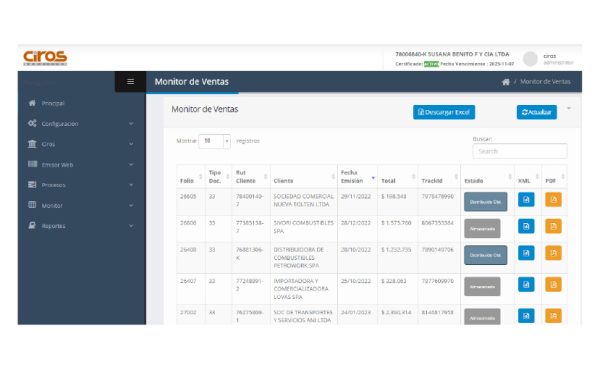This screenshot has height=370, width=600.
Task: Click the Descargar Excel button
Action: 444,112
